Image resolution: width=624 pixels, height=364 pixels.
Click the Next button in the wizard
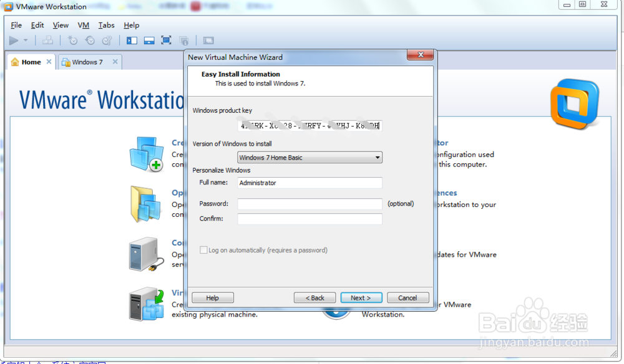361,297
